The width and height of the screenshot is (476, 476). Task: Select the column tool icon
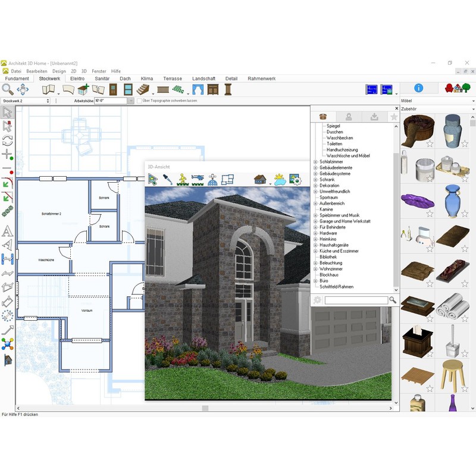pyautogui.click(x=226, y=89)
